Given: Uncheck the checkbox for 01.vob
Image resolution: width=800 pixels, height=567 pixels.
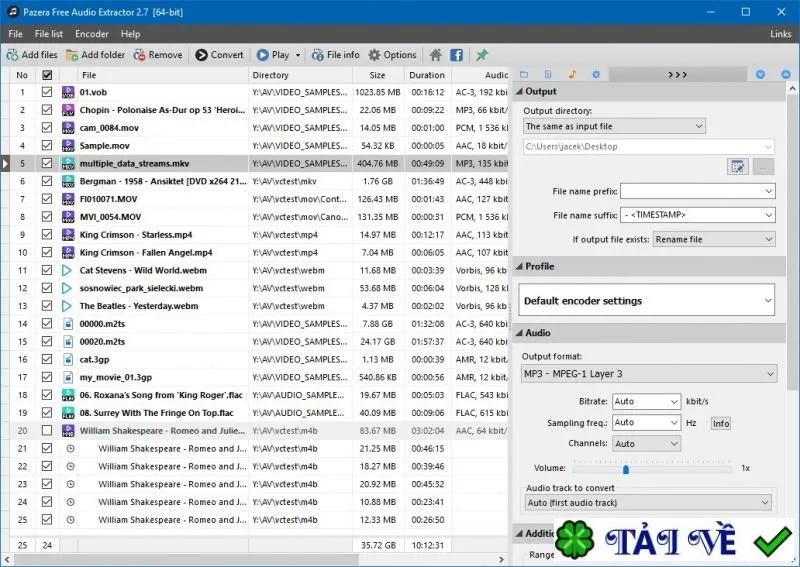Looking at the screenshot, I should click(47, 92).
